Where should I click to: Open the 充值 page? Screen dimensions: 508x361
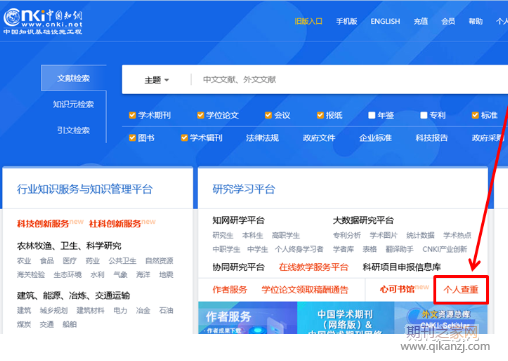click(x=420, y=21)
